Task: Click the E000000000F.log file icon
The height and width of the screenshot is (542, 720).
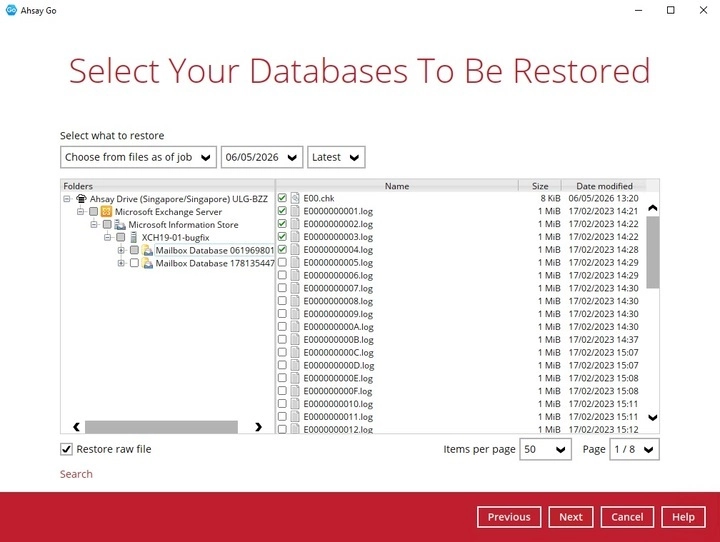Action: pyautogui.click(x=295, y=391)
